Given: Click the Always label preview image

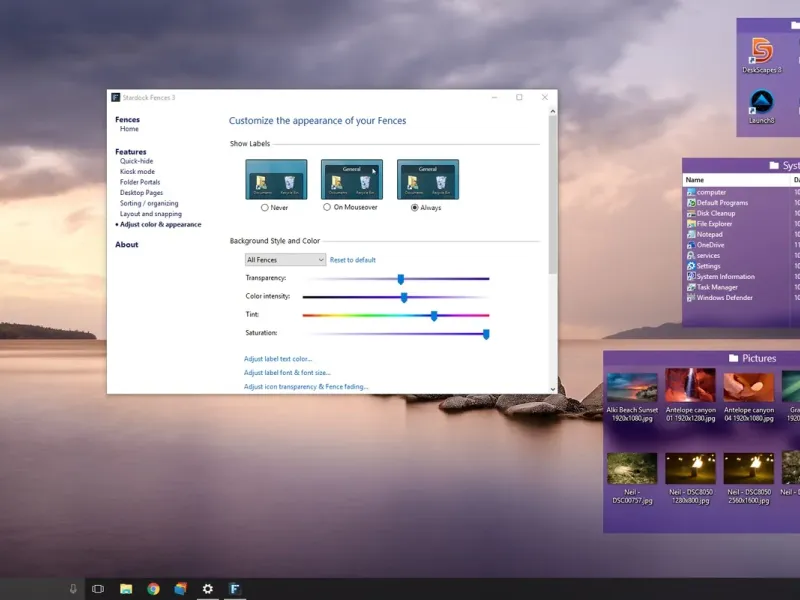Looking at the screenshot, I should [x=428, y=179].
